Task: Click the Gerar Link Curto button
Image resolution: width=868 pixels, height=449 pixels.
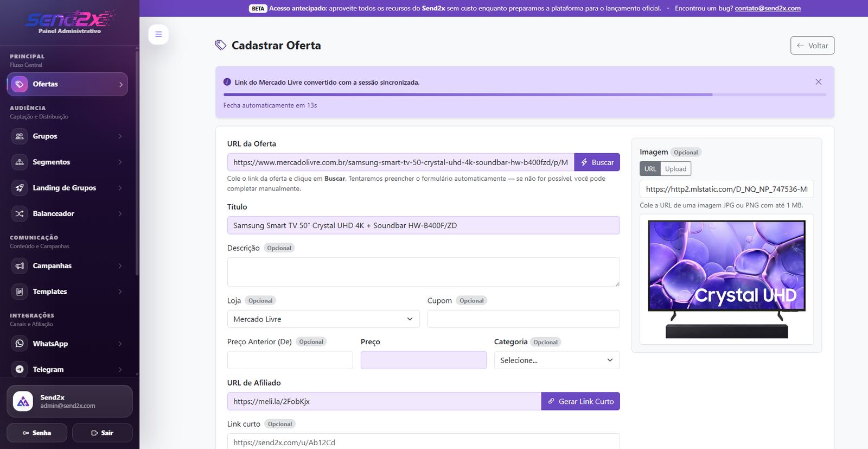Action: [x=580, y=401]
